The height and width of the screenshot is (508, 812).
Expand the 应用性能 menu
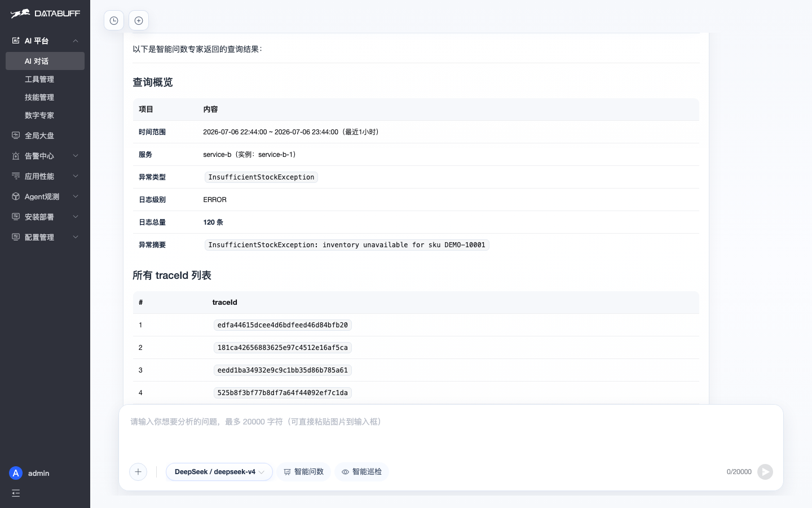[45, 176]
